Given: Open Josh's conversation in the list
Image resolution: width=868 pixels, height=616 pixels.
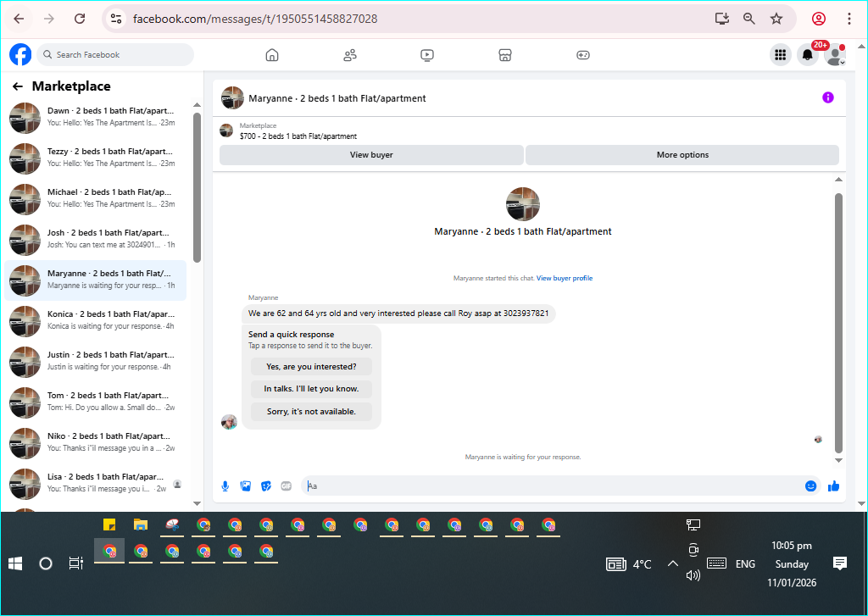Looking at the screenshot, I should [95, 239].
